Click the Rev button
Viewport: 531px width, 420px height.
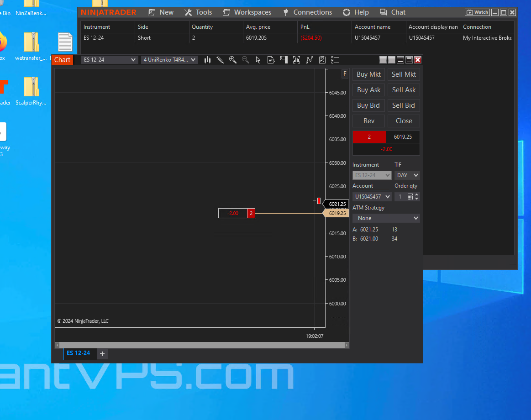[368, 121]
